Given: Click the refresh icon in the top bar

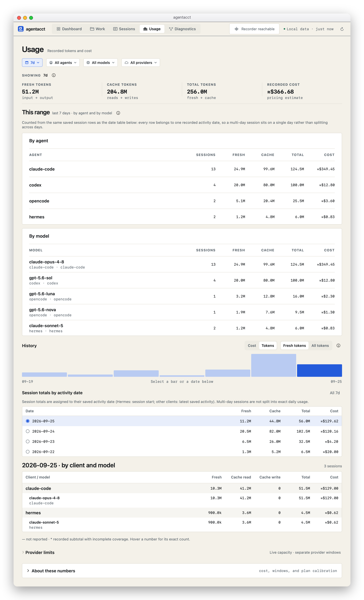Looking at the screenshot, I should click(x=342, y=29).
